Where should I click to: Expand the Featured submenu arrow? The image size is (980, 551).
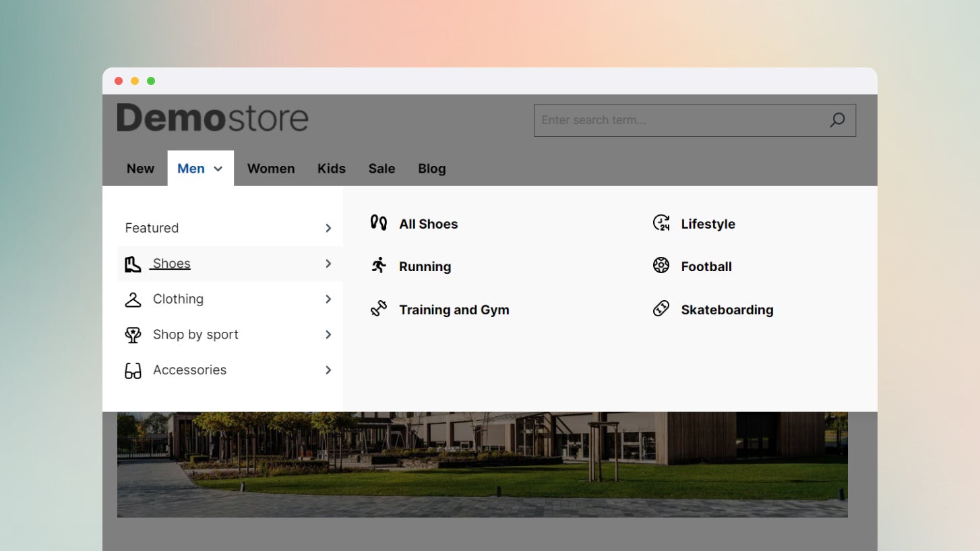tap(328, 228)
